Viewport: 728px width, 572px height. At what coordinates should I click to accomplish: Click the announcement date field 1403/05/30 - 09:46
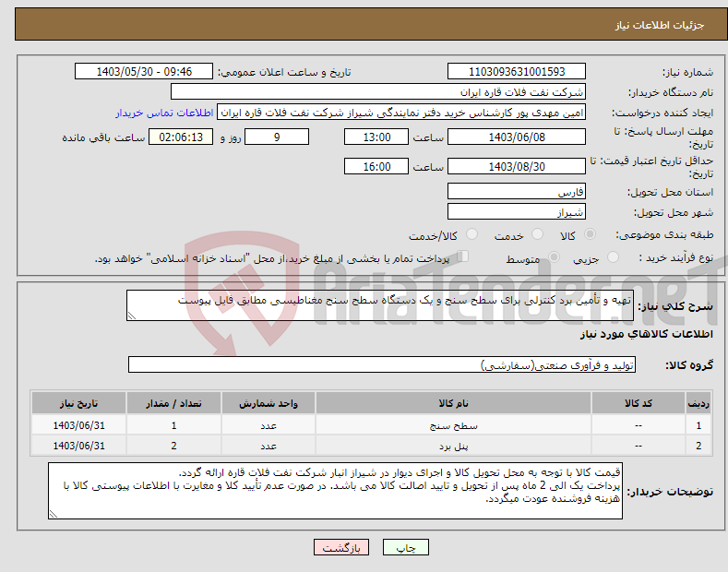pos(144,72)
